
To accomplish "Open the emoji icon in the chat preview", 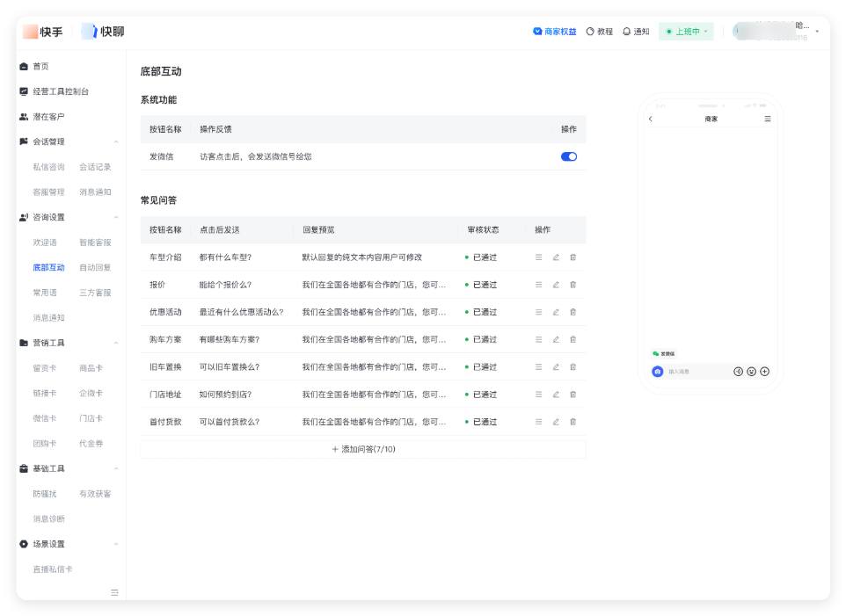I will point(751,372).
